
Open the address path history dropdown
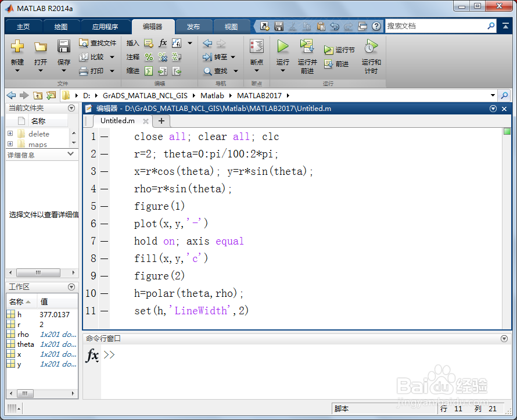493,96
